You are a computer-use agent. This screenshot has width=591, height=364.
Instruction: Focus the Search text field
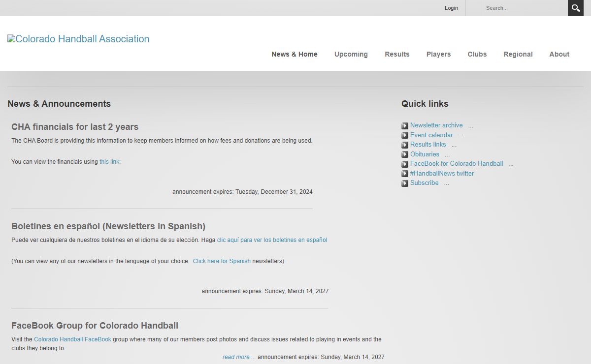tap(523, 8)
